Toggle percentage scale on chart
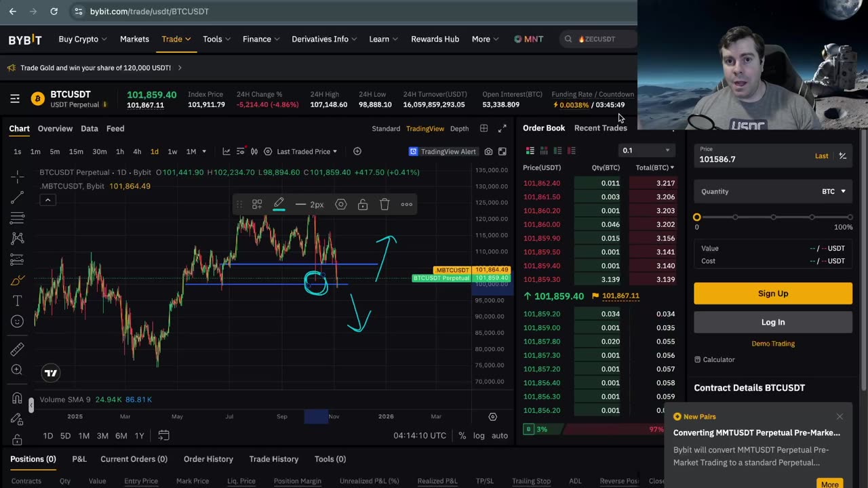Viewport: 868px width, 488px height. (462, 435)
